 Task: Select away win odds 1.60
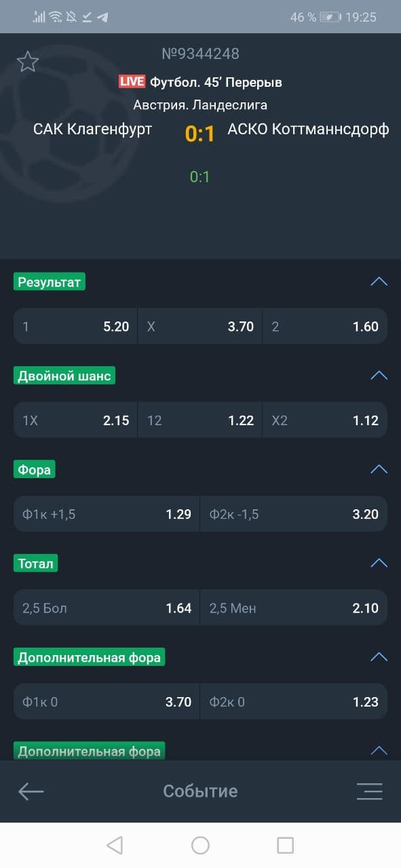pos(325,326)
